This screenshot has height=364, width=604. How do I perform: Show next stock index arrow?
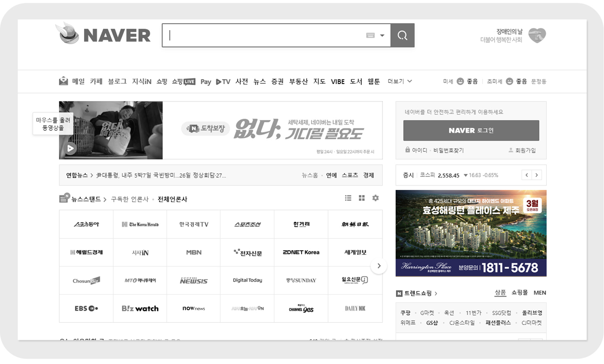point(537,175)
